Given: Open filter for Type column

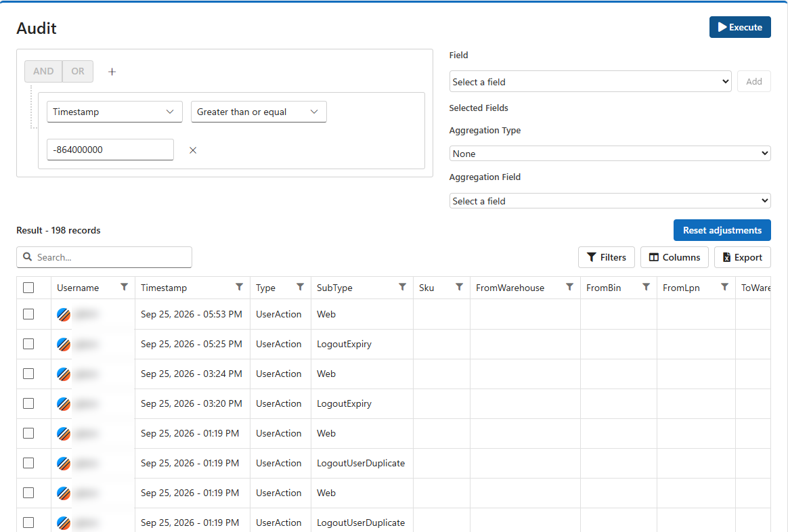Looking at the screenshot, I should 300,288.
